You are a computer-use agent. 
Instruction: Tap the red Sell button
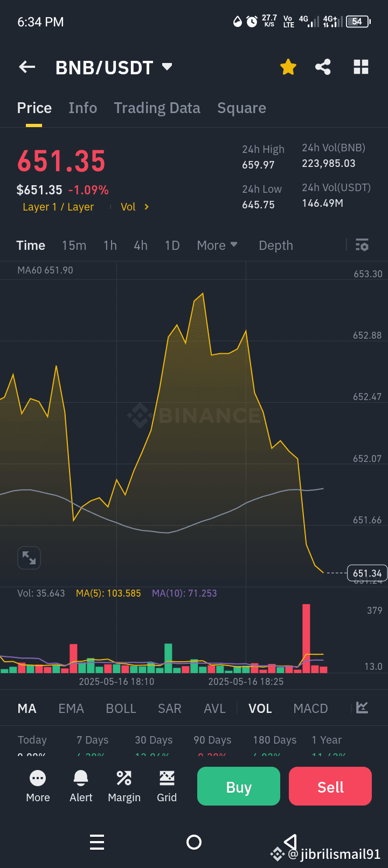pyautogui.click(x=330, y=787)
